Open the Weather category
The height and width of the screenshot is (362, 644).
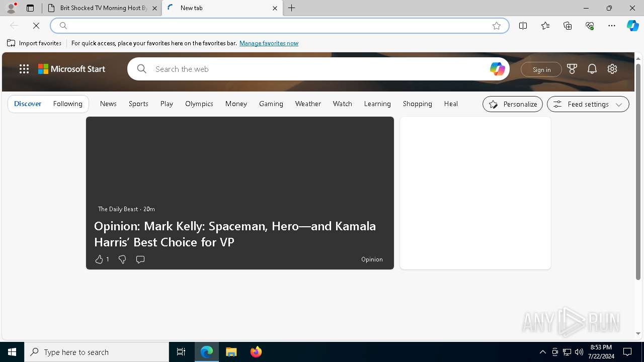coord(308,104)
